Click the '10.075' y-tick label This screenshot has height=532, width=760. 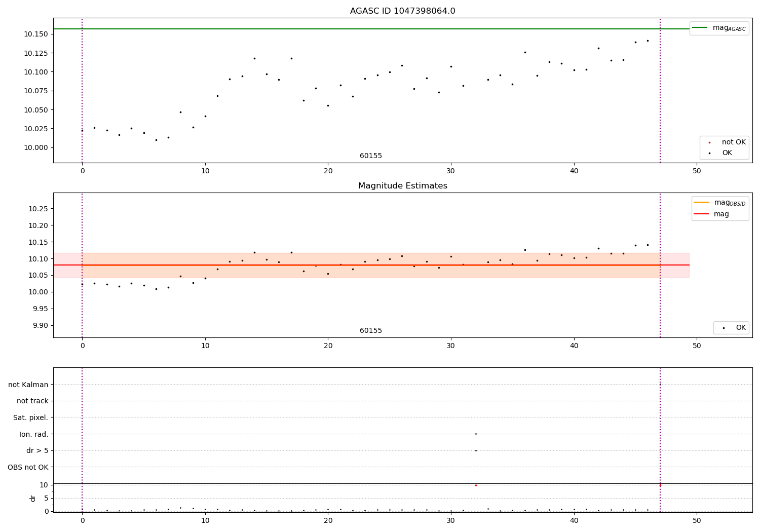pos(36,91)
